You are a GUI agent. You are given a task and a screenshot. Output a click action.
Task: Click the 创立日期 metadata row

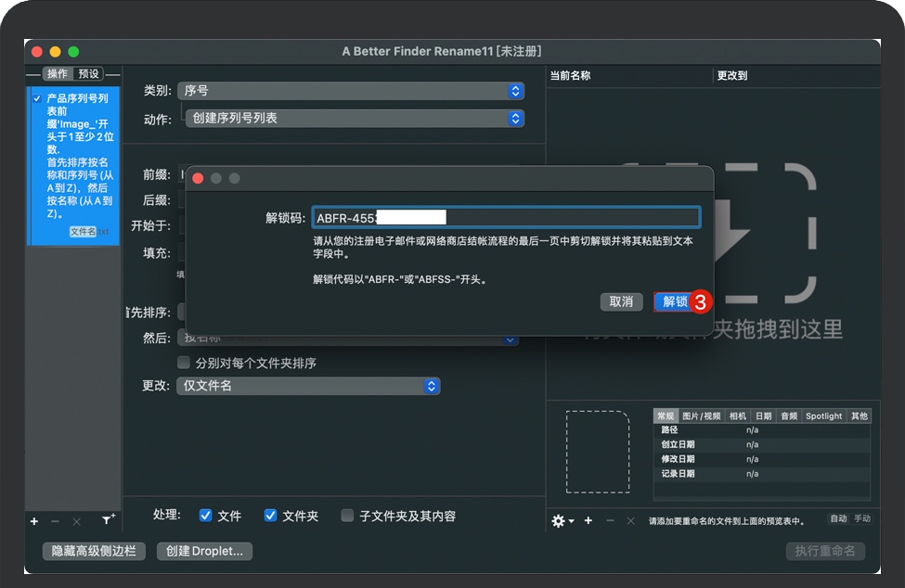762,444
